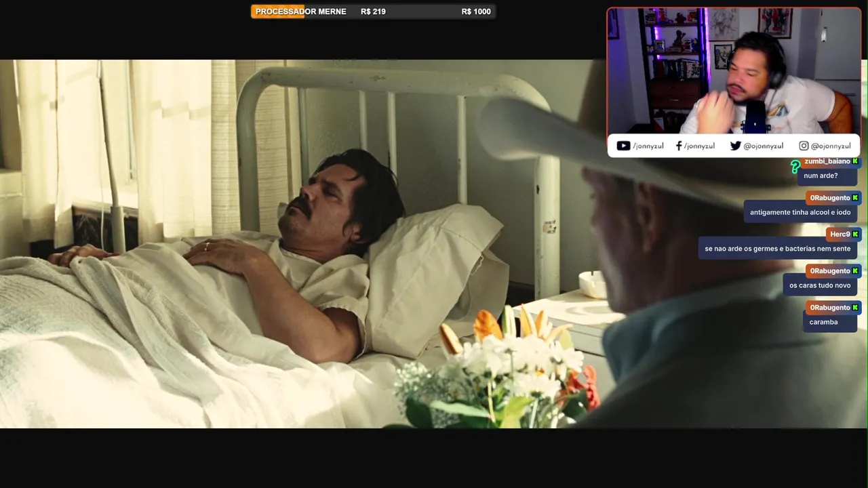Select the chat message 'caramba'
Viewport: 868px width, 488px height.
(823, 322)
